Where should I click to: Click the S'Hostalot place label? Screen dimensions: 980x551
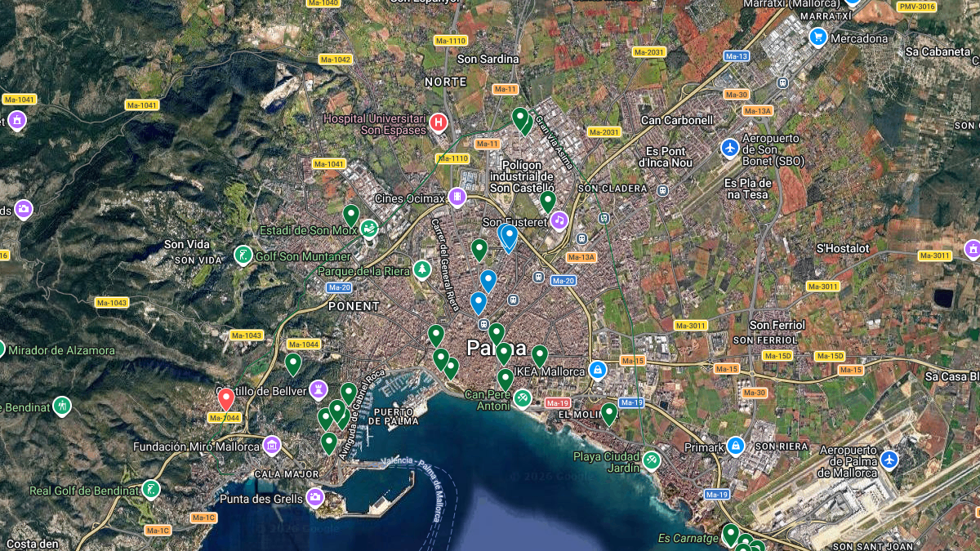[843, 248]
